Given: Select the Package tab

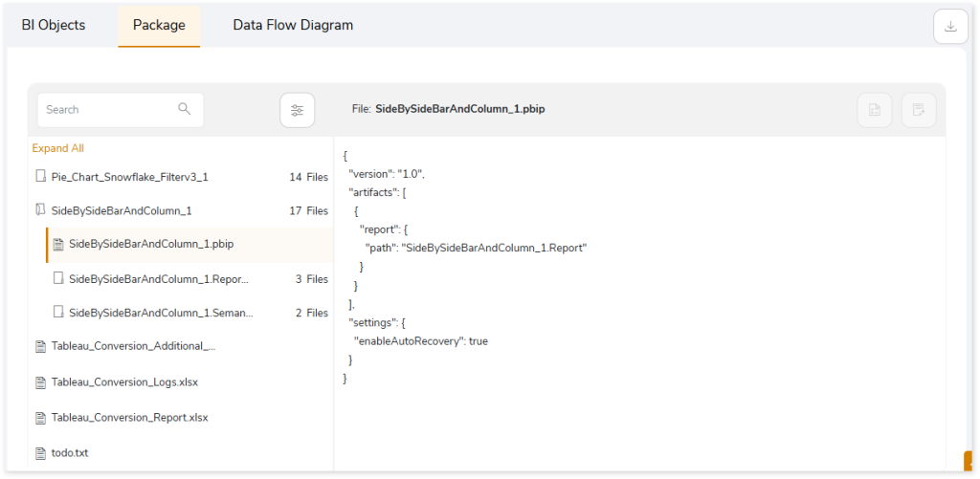Looking at the screenshot, I should click(159, 25).
